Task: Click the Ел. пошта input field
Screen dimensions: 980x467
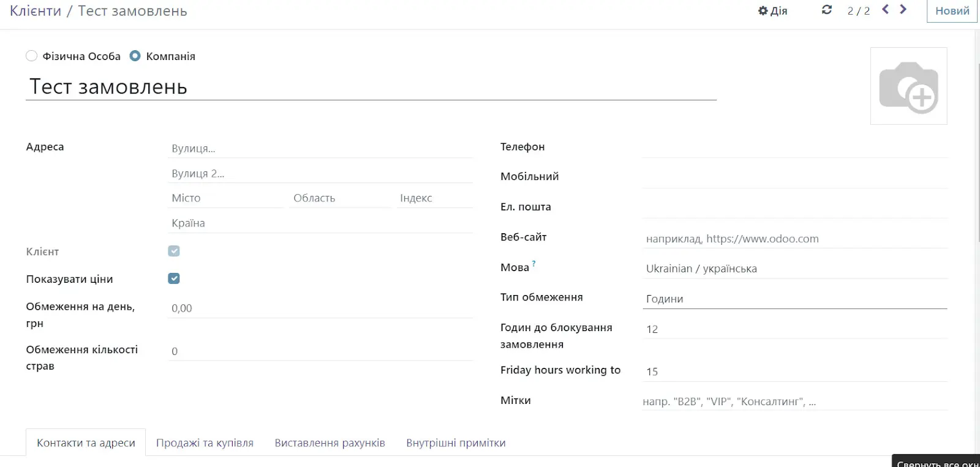Action: pyautogui.click(x=794, y=208)
